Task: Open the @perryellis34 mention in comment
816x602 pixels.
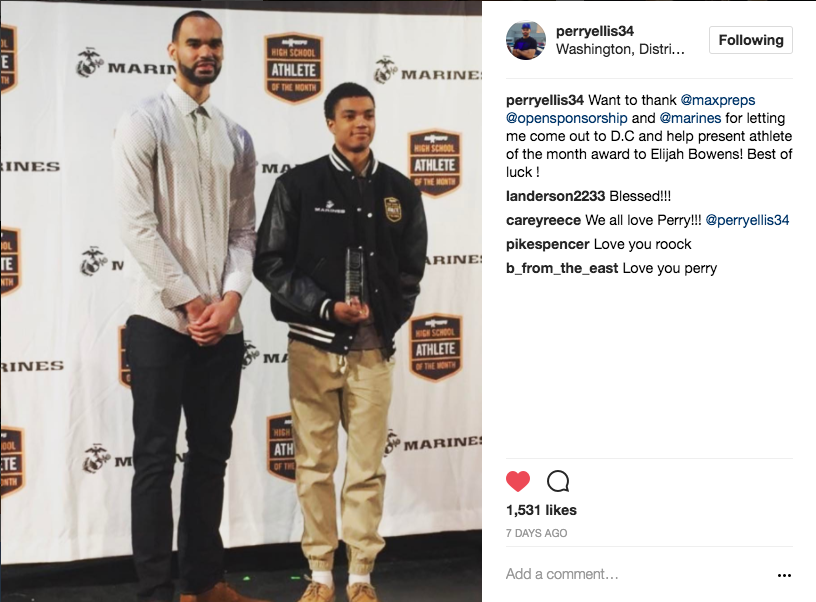Action: (747, 220)
